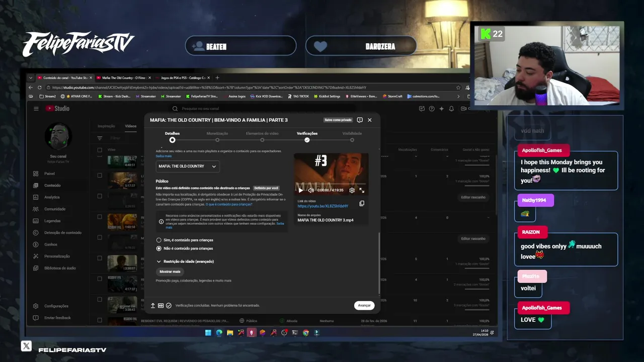Click the upper Editar rascunho button in list
This screenshot has width=644, height=362.
click(x=473, y=197)
